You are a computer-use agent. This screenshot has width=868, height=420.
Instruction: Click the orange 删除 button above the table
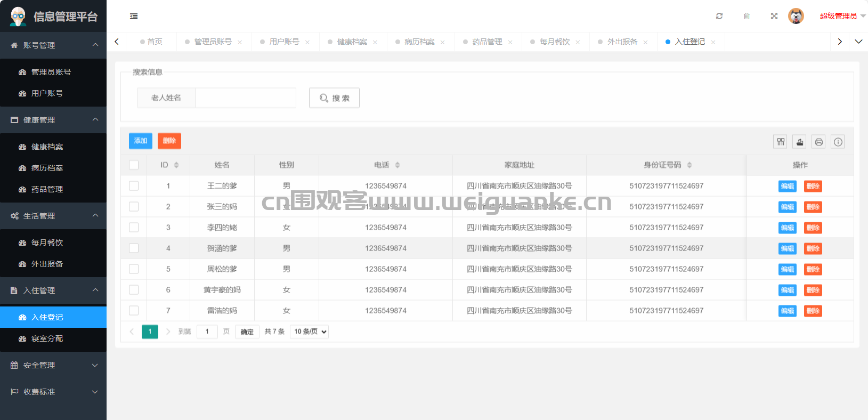[169, 141]
